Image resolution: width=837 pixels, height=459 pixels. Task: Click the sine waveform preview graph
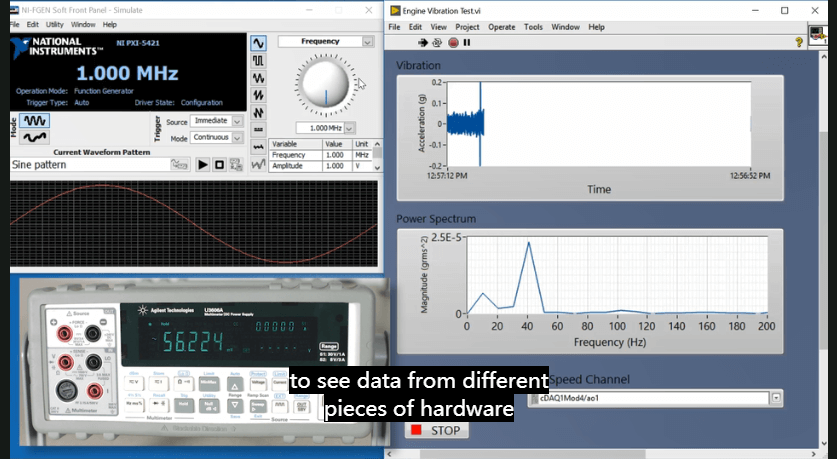coord(194,224)
